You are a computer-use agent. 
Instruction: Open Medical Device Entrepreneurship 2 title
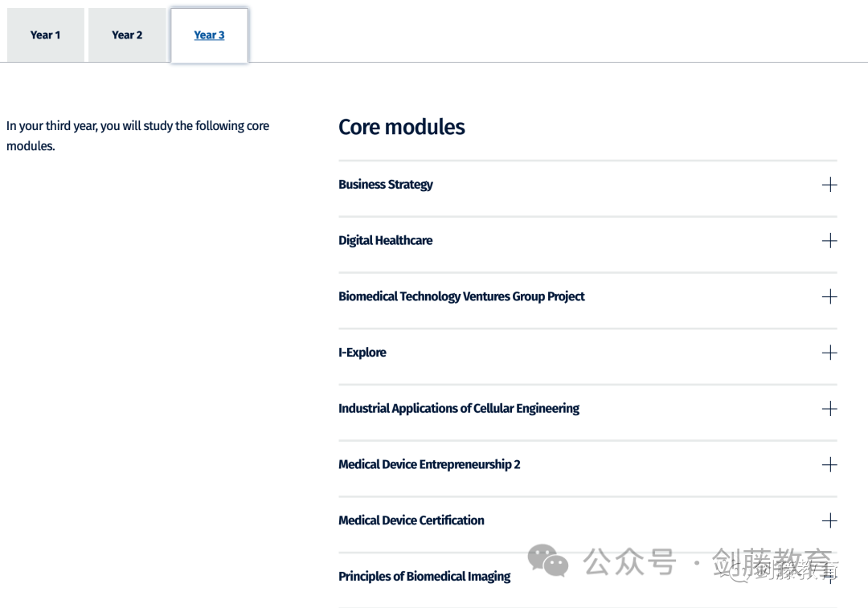(429, 464)
